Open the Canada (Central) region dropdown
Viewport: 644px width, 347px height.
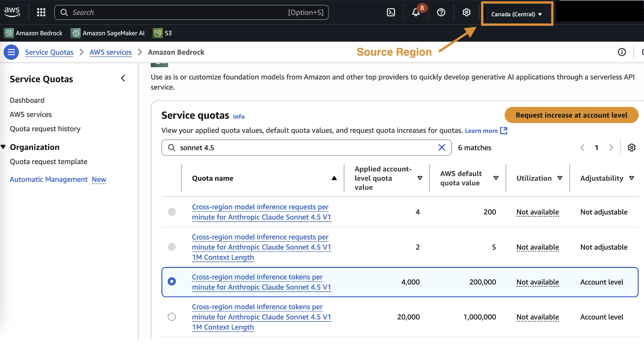[516, 14]
